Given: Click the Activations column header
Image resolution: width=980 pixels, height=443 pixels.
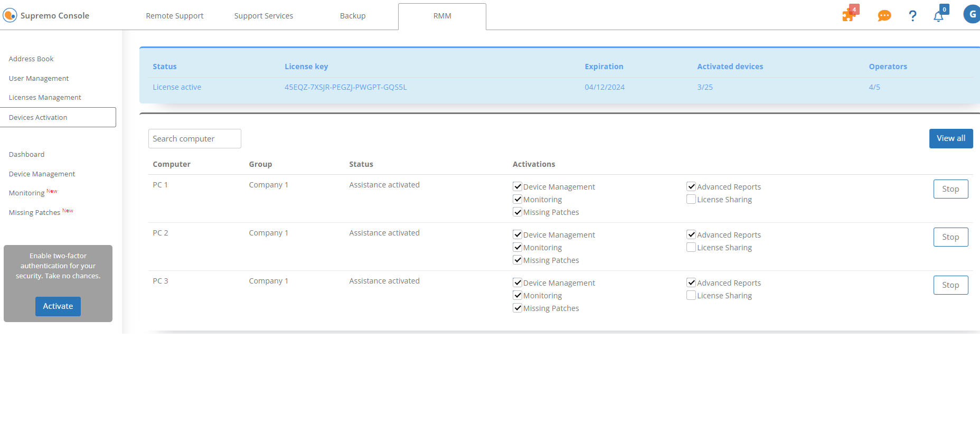Looking at the screenshot, I should [x=534, y=164].
